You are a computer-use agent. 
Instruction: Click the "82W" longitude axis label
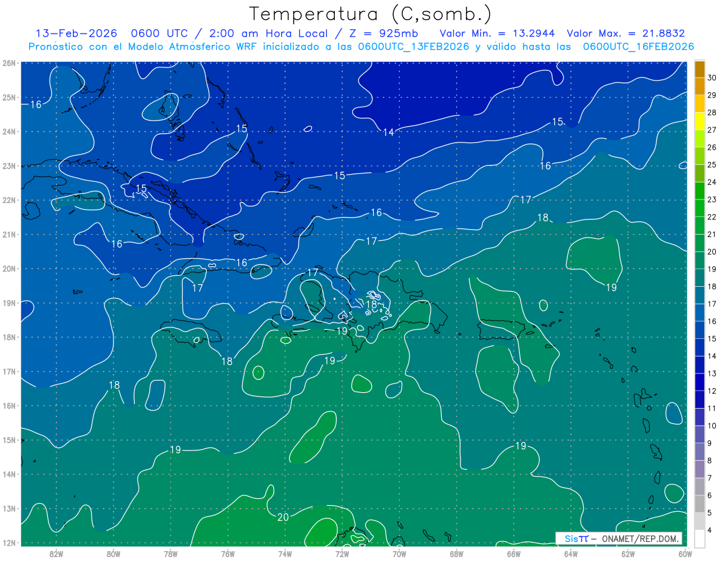click(x=56, y=553)
